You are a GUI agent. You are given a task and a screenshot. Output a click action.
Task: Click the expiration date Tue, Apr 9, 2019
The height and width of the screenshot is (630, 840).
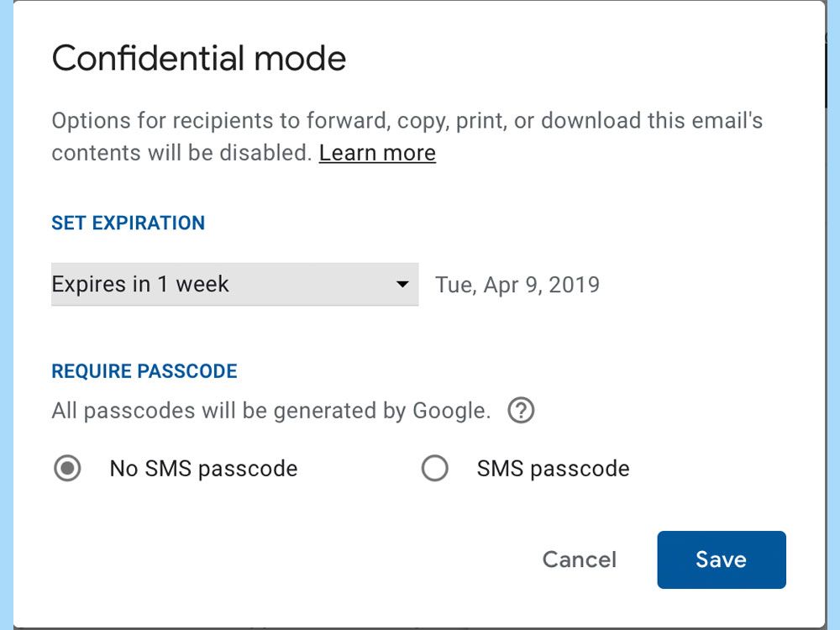pos(517,285)
